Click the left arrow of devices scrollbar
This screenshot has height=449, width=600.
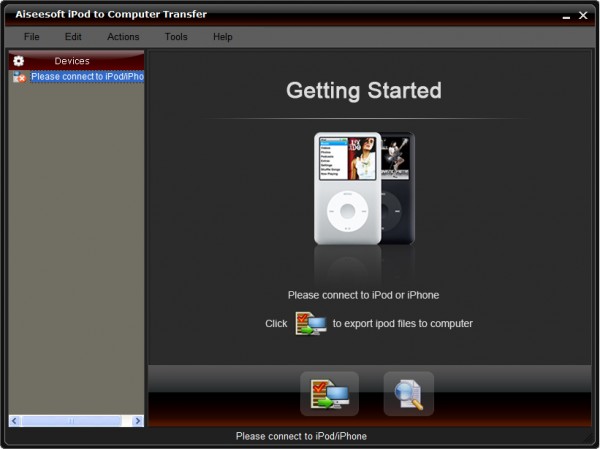(x=15, y=421)
